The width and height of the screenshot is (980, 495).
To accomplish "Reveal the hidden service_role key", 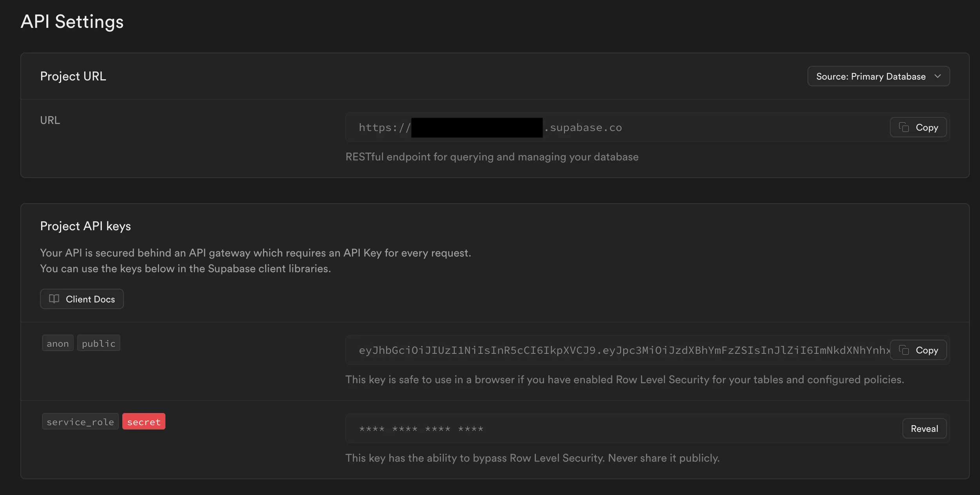I will [924, 429].
